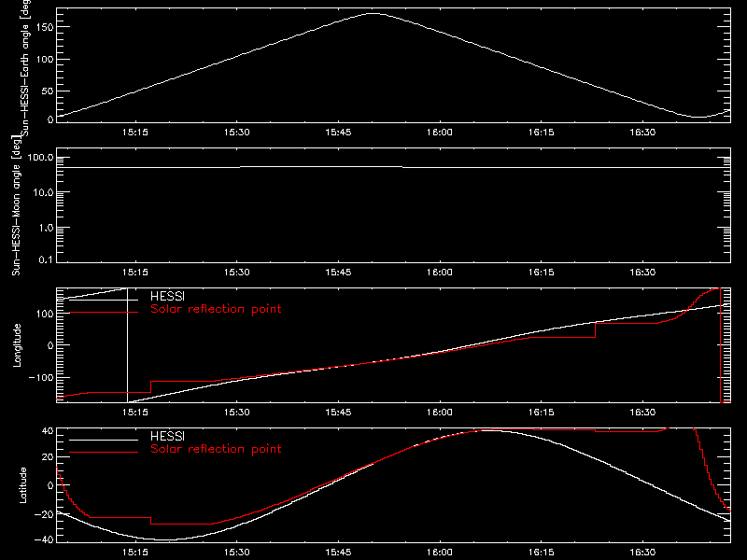Viewport: 747px width, 560px height.
Task: Select white legend line sample in Latitude plot
Action: coord(104,440)
